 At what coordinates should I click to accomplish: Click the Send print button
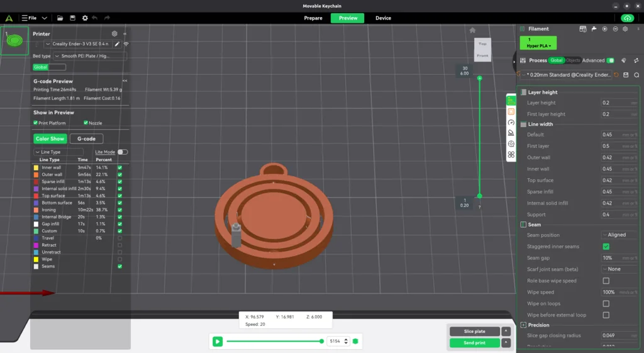click(x=474, y=343)
